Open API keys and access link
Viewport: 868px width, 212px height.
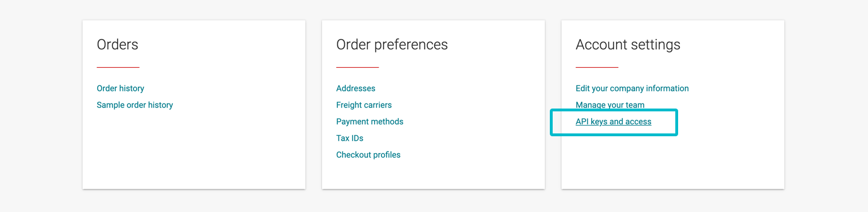[x=614, y=122]
